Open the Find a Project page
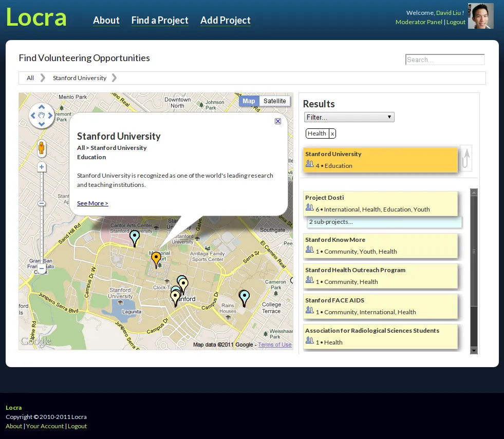The height and width of the screenshot is (439, 504). tap(160, 21)
